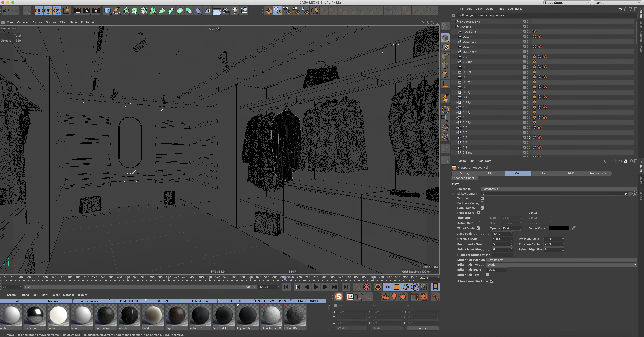Select the Spline Pen tool

coord(116,11)
